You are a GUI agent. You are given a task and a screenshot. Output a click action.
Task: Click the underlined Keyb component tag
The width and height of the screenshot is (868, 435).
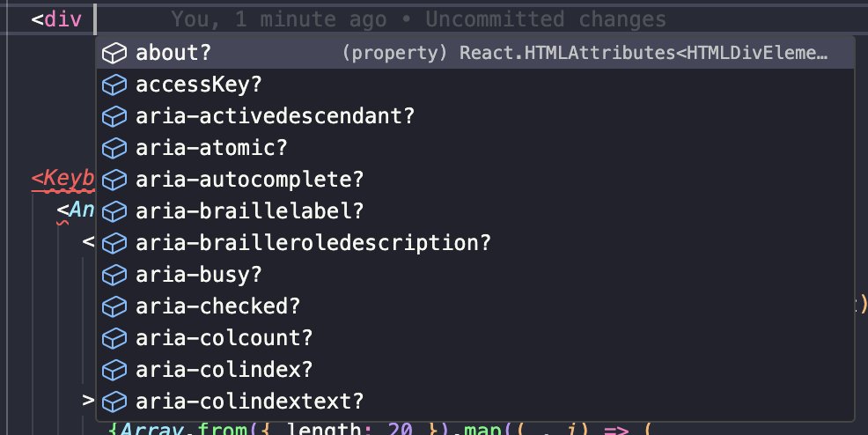(x=63, y=179)
